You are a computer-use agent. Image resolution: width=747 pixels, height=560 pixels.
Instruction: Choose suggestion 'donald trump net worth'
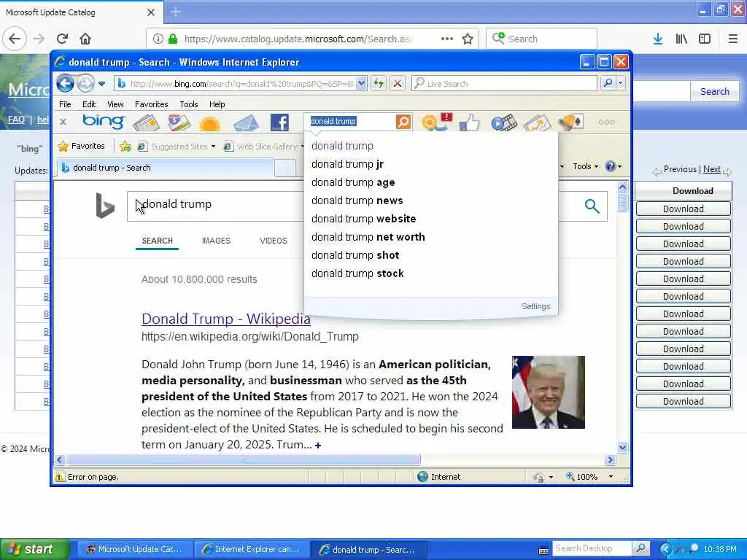coord(368,237)
